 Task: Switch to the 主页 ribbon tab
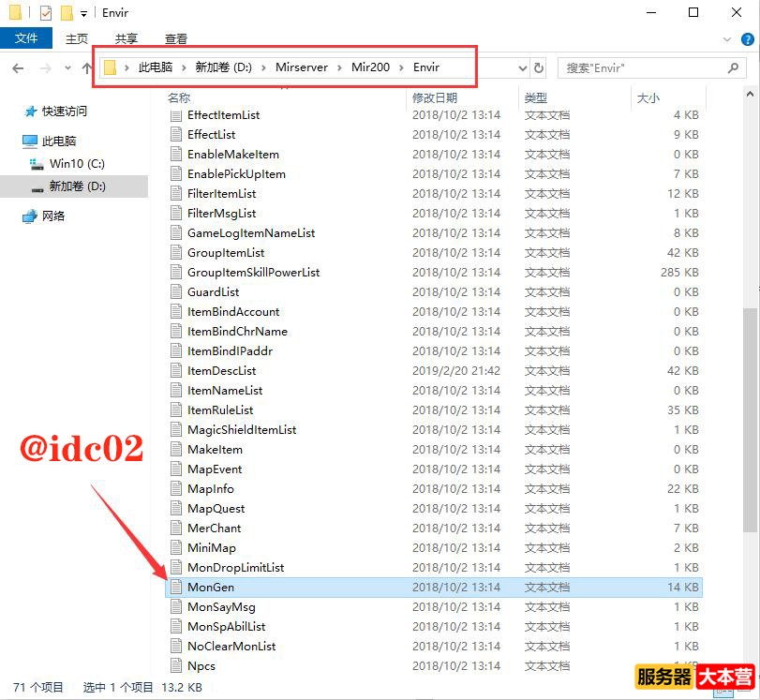[77, 38]
